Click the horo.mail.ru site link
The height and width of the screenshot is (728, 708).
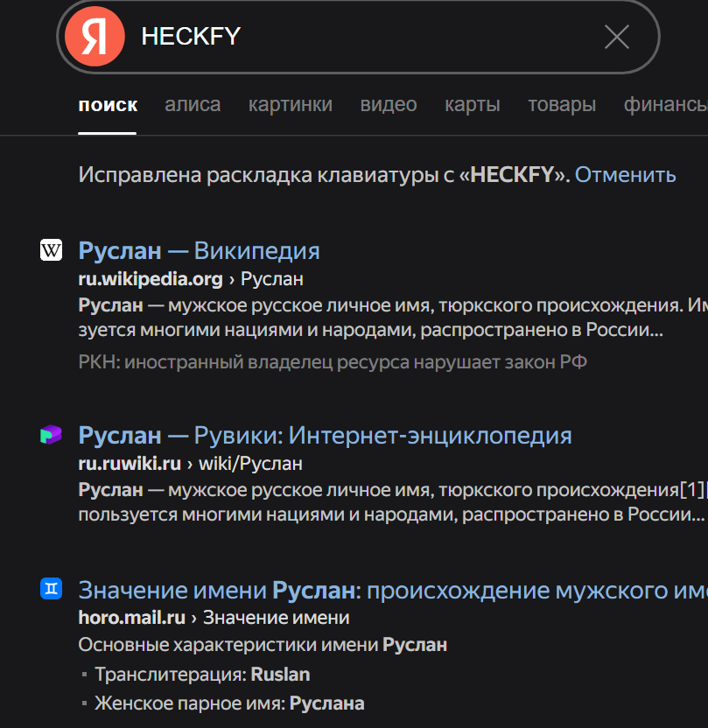click(131, 618)
